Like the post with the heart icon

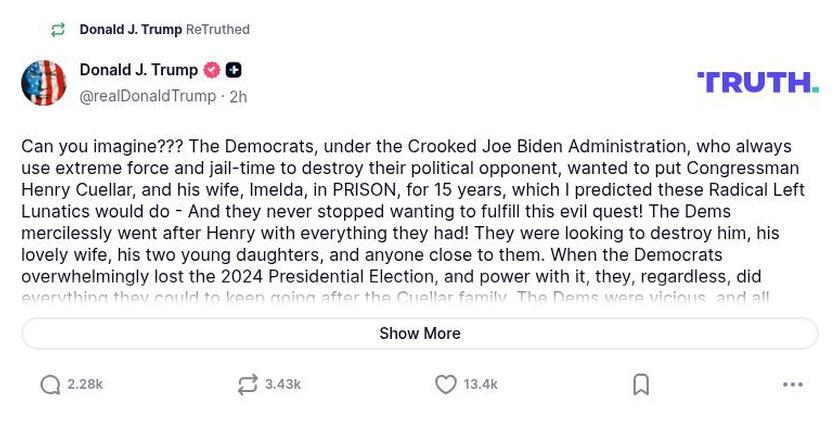click(x=446, y=385)
